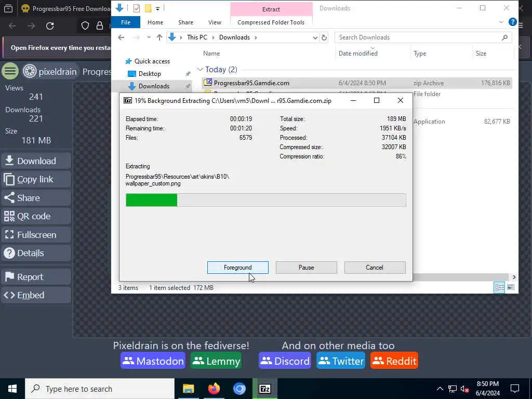532x399 pixels.
Task: Open the Twitter link
Action: tap(341, 361)
